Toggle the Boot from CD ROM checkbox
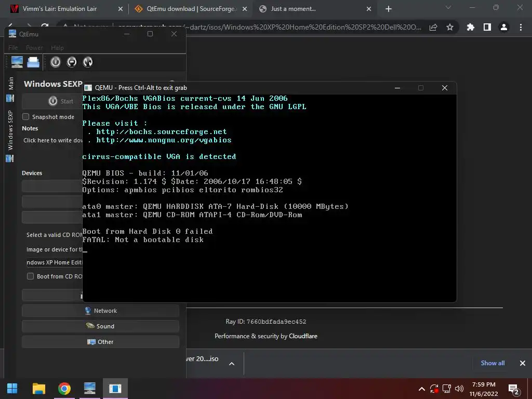532x399 pixels. 30,276
